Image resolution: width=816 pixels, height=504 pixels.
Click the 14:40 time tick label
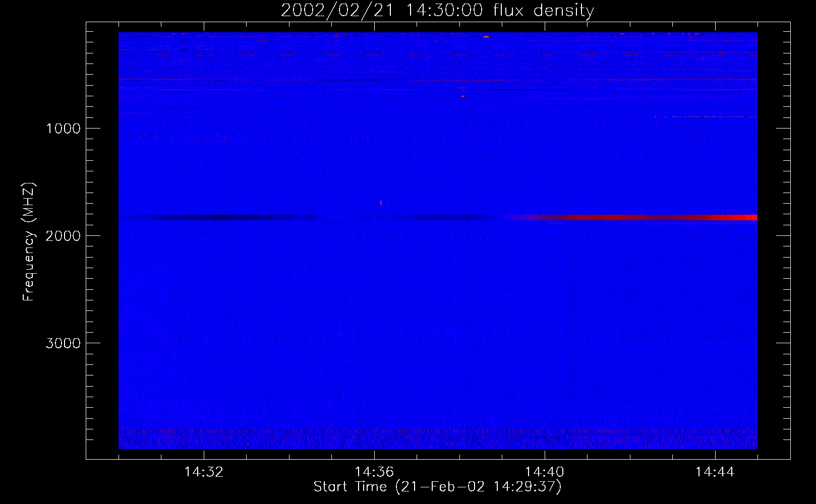click(545, 472)
